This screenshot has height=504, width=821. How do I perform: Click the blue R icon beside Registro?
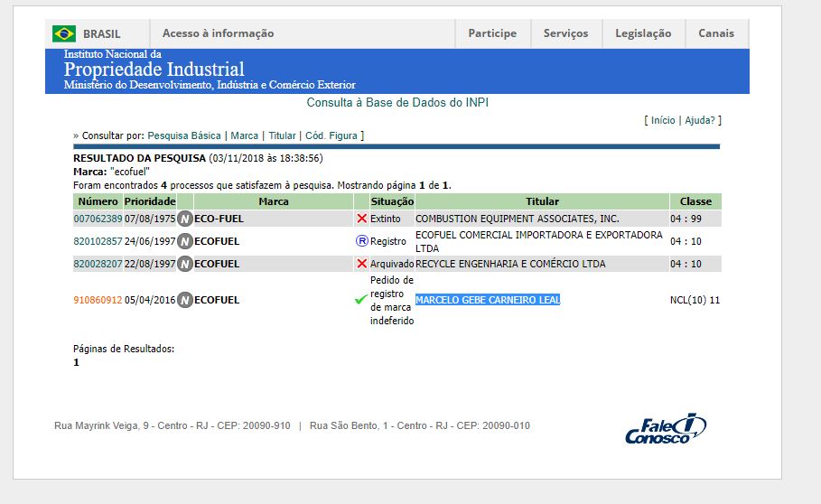click(362, 241)
